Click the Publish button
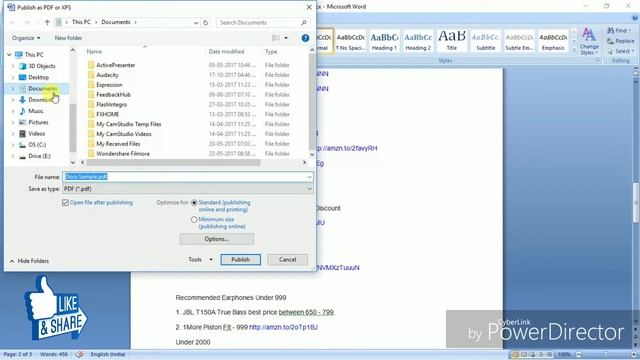Image resolution: width=640 pixels, height=360 pixels. [240, 260]
